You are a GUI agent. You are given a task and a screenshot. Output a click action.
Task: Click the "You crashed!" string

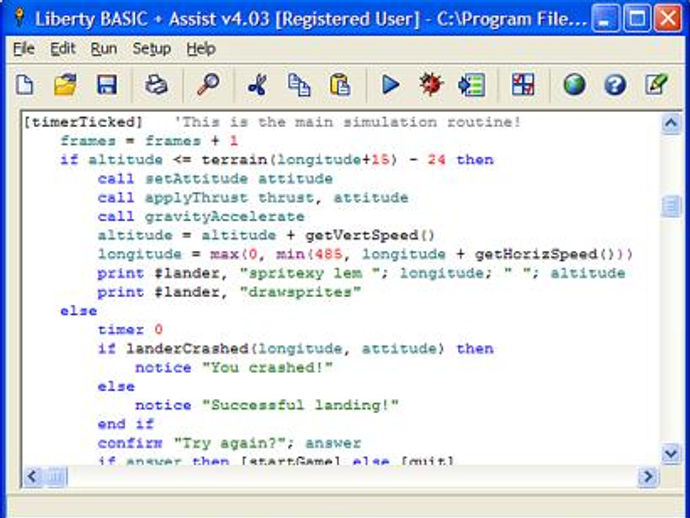click(267, 367)
